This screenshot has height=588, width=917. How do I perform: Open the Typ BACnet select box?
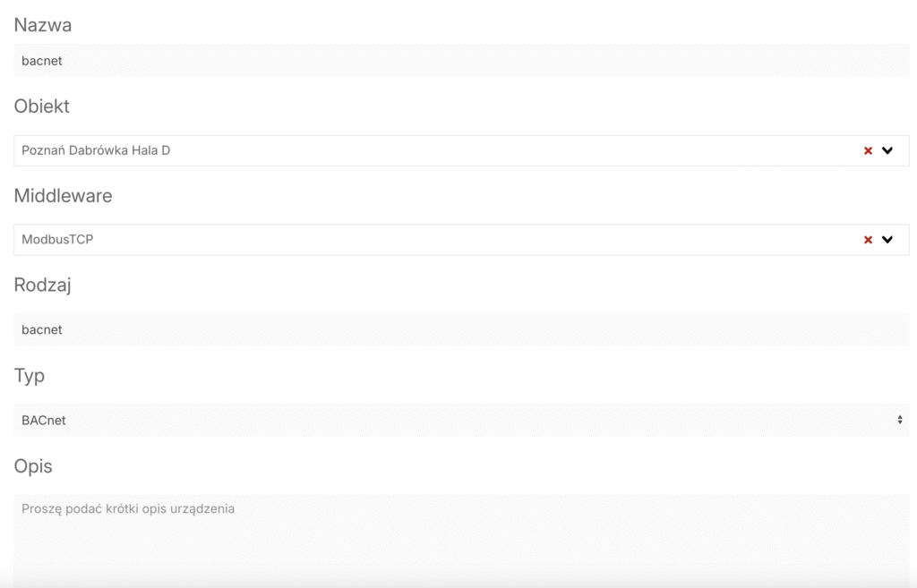[448, 420]
